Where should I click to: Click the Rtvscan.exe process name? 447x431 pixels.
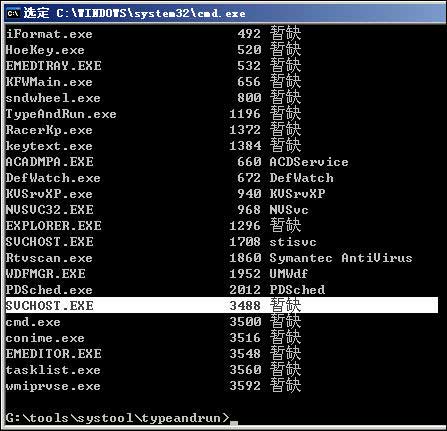tap(49, 258)
